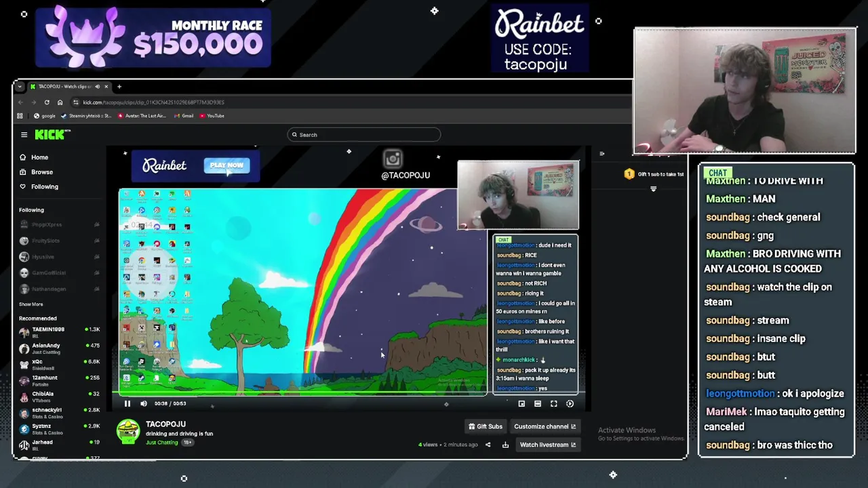Open 12amhunt recommended channel
This screenshot has width=868, height=488.
click(59, 380)
